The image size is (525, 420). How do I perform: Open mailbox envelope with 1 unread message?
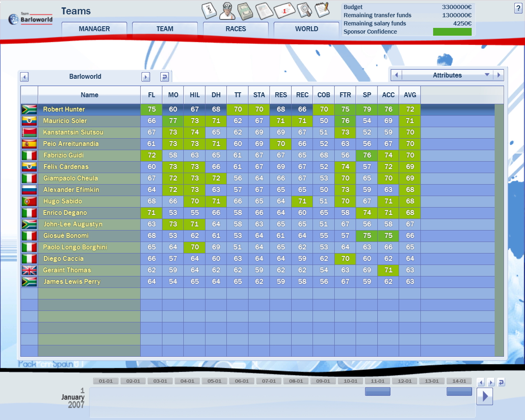click(x=284, y=11)
